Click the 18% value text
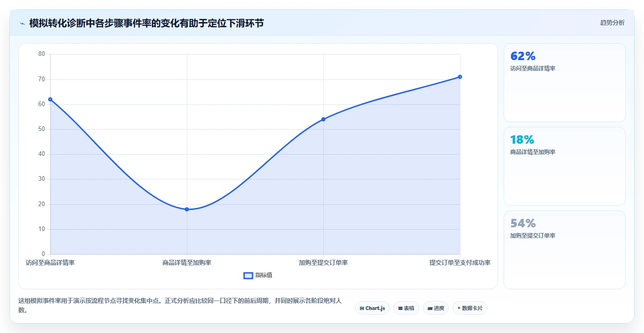Screen dimensions: 644x333 point(522,139)
